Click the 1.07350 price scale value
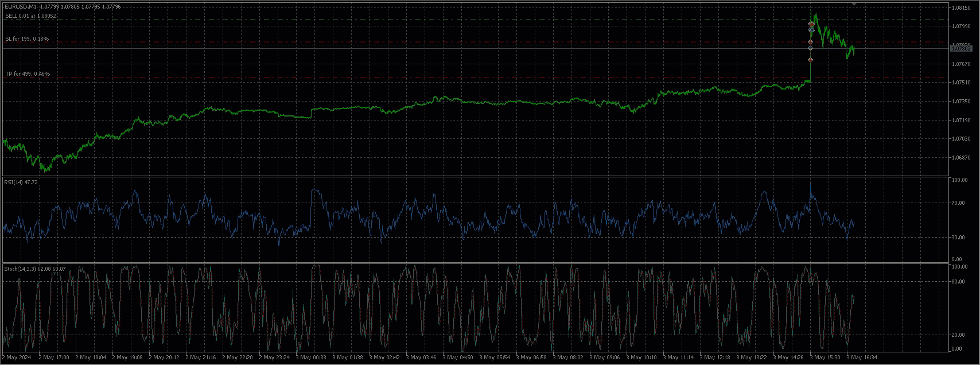 [960, 102]
